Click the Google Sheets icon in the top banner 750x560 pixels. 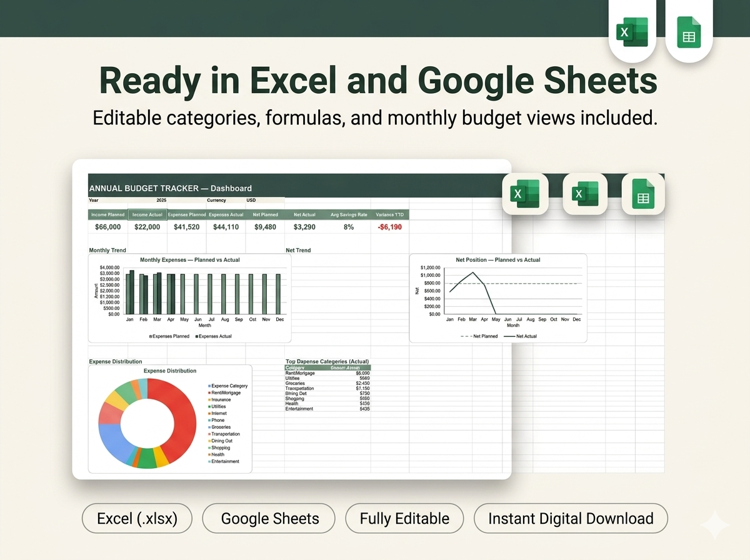(x=689, y=32)
